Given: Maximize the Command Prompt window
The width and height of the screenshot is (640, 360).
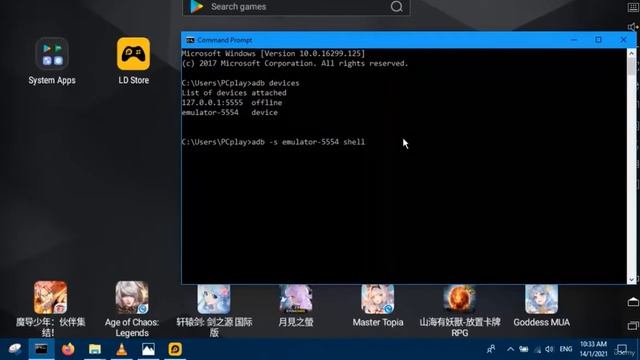Looking at the screenshot, I should [598, 40].
